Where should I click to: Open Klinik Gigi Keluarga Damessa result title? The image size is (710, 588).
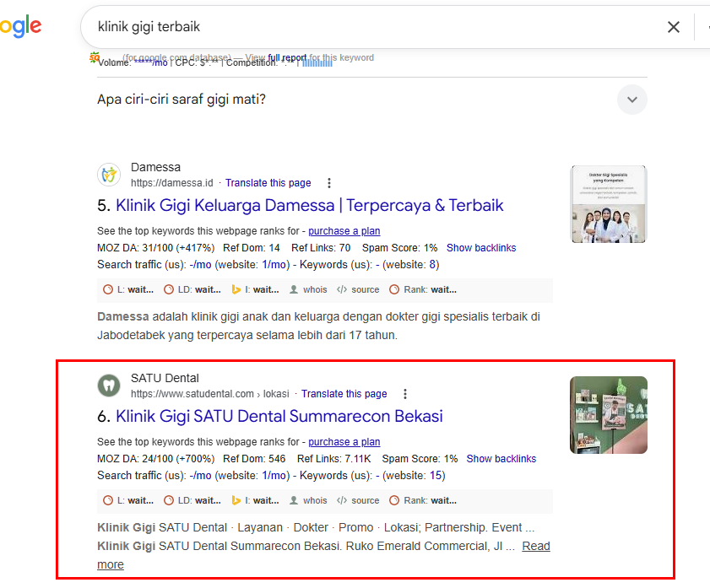(x=309, y=205)
